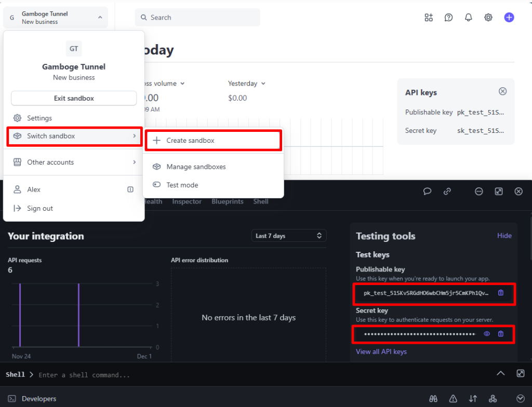
Task: Open the notifications bell icon
Action: [468, 17]
